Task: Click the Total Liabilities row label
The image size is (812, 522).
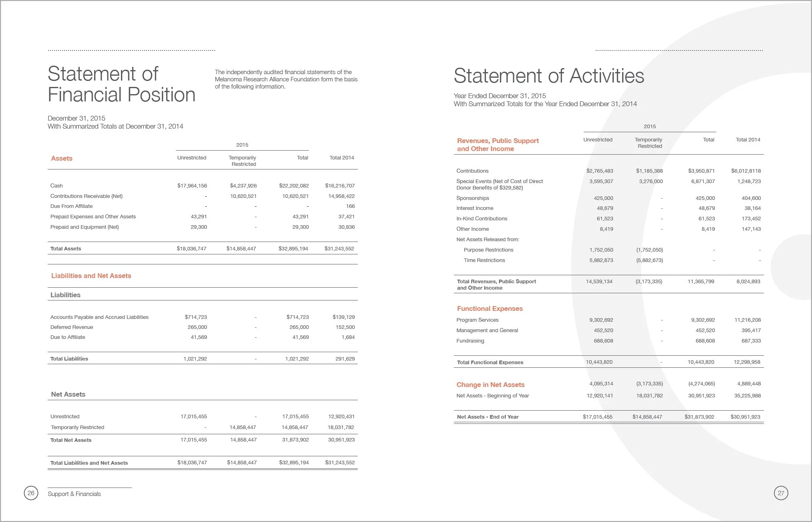Action: [69, 359]
